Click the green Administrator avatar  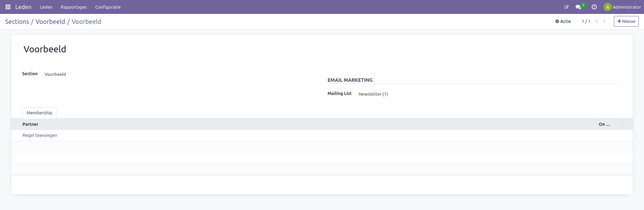(x=607, y=7)
